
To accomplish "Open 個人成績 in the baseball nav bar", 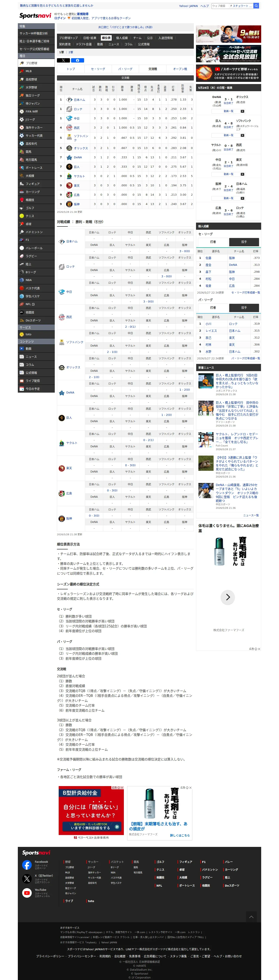I will 122,38.
